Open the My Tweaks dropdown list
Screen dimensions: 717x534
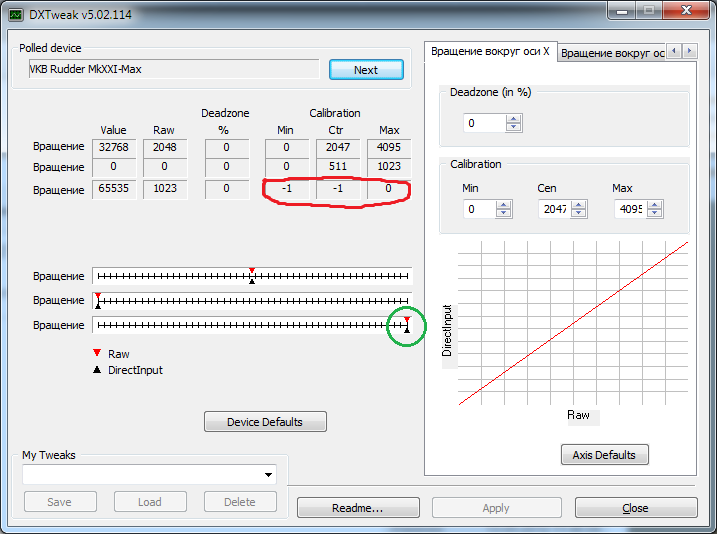tap(268, 475)
